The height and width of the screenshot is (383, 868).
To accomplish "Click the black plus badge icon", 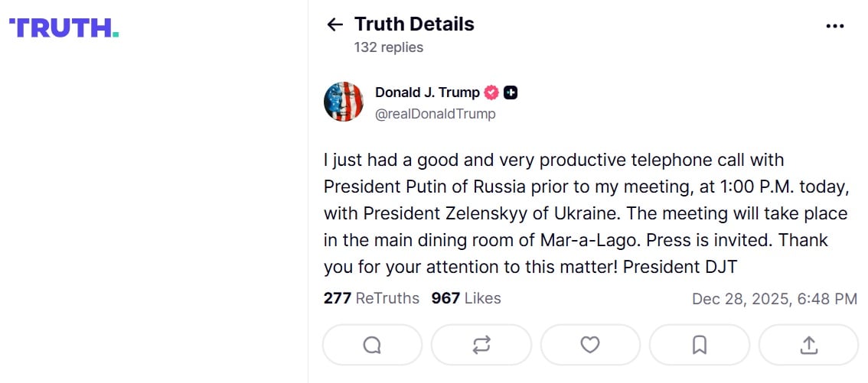I will click(x=511, y=93).
